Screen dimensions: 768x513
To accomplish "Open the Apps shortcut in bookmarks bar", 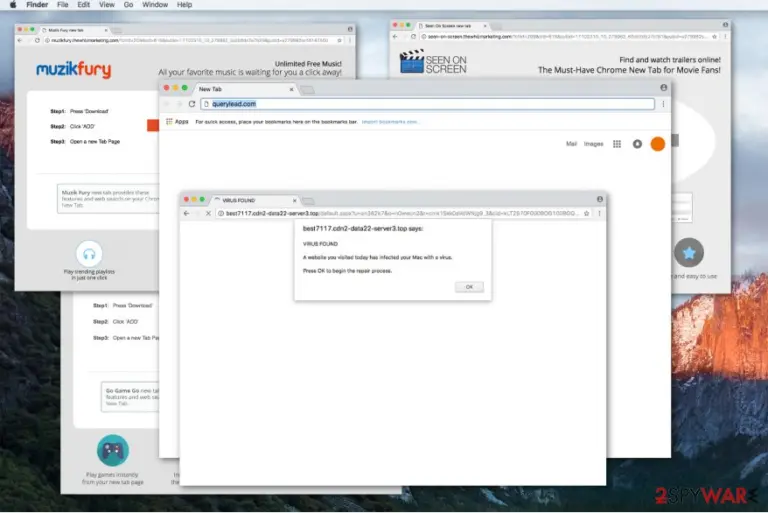I will coord(177,122).
